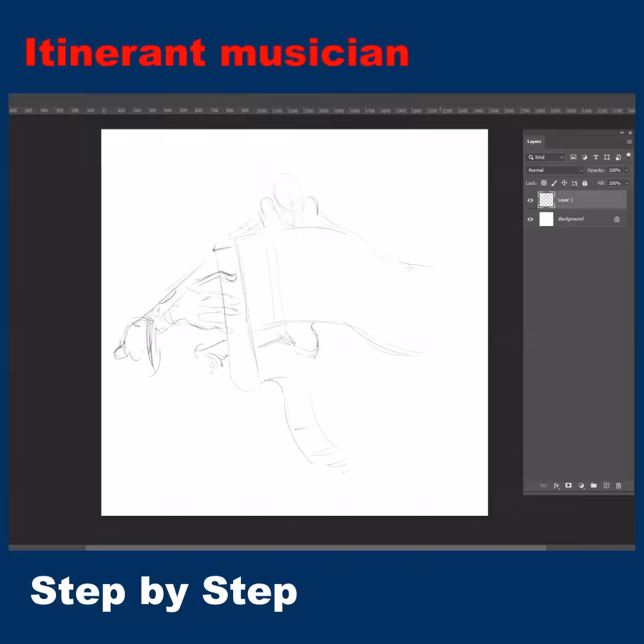The image size is (644, 644).
Task: Open the Layers panel options menu
Action: [629, 142]
